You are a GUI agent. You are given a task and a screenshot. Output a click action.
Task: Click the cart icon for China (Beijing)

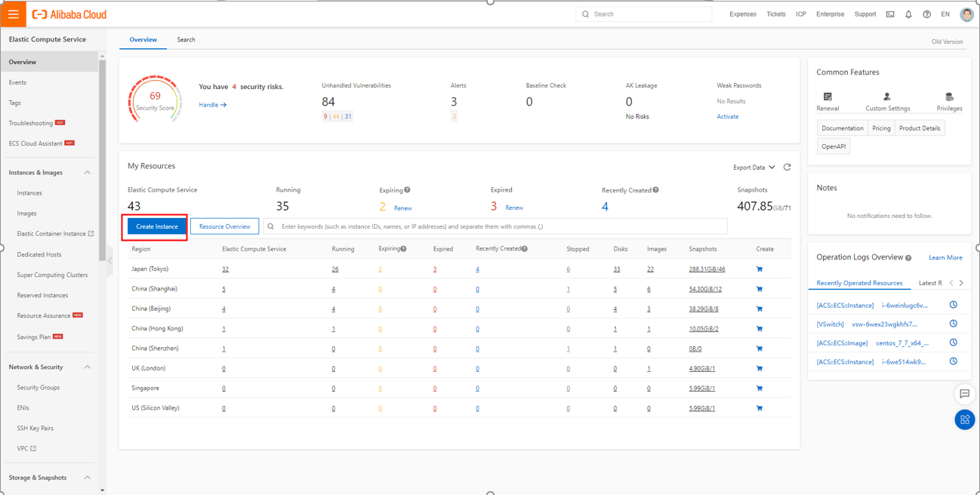tap(760, 309)
